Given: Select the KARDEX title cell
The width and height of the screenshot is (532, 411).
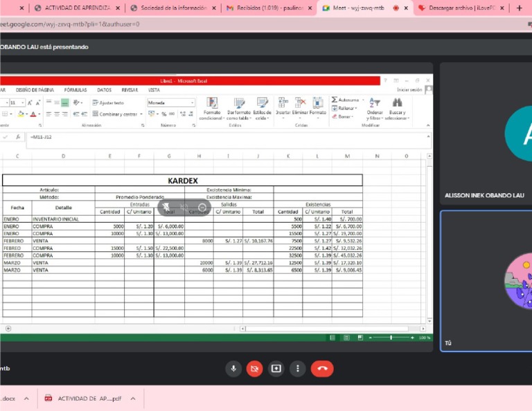Looking at the screenshot, I should coord(183,181).
